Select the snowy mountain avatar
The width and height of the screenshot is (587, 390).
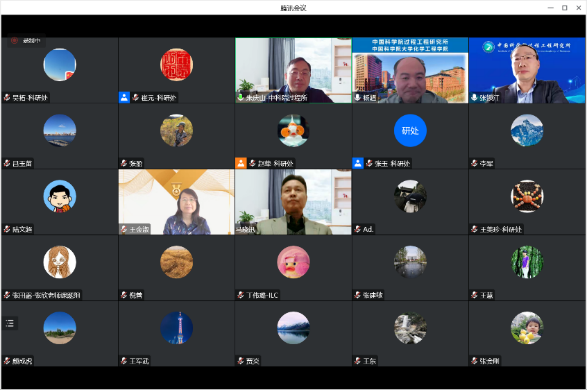tap(527, 131)
